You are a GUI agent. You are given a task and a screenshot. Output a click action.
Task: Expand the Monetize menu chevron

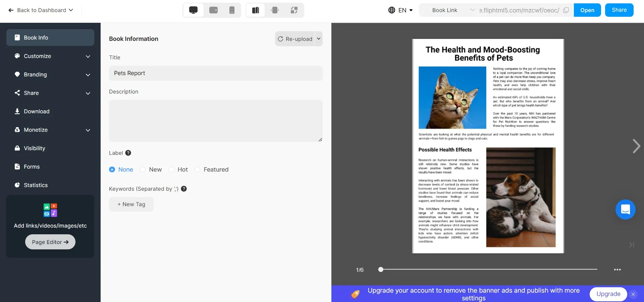(88, 130)
